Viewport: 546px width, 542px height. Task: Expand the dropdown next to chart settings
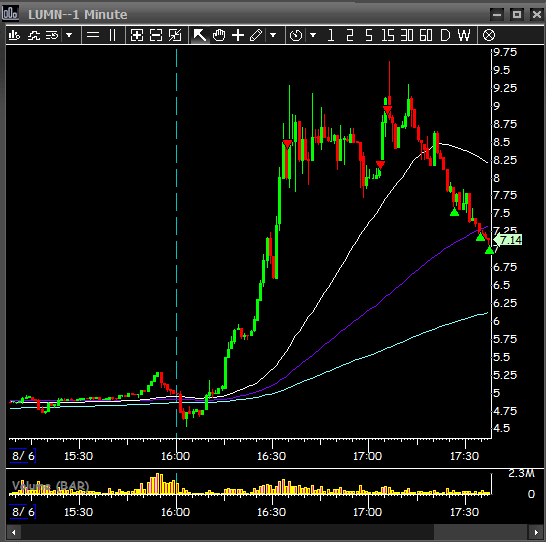point(69,35)
